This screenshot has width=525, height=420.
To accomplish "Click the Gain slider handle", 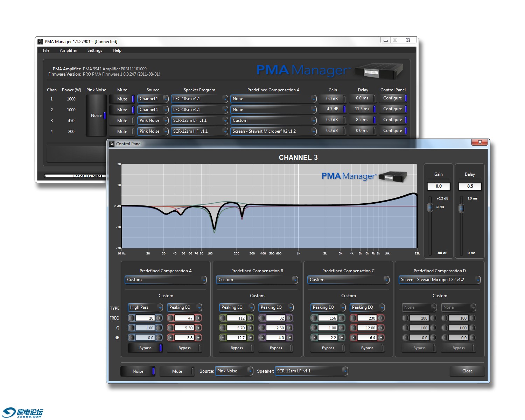I will coord(430,208).
